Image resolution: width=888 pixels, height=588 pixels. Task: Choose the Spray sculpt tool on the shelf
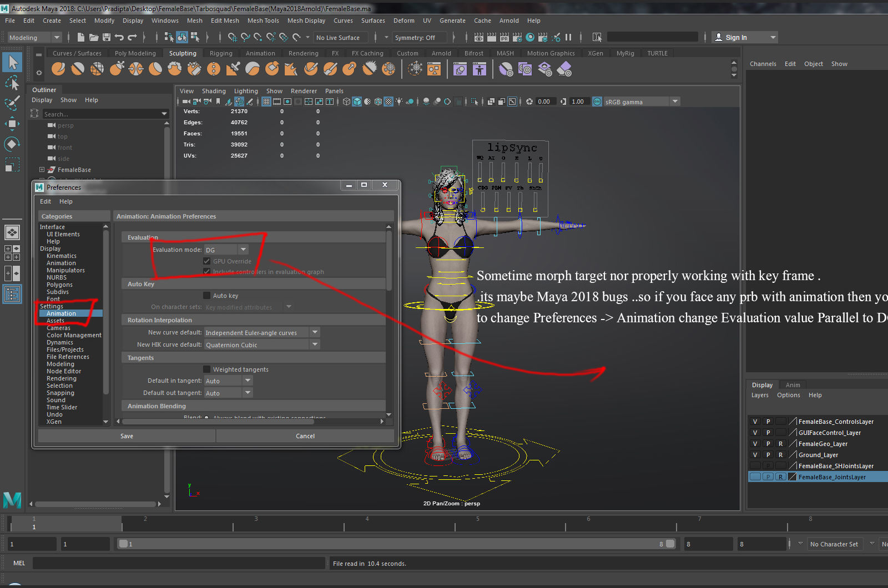194,69
